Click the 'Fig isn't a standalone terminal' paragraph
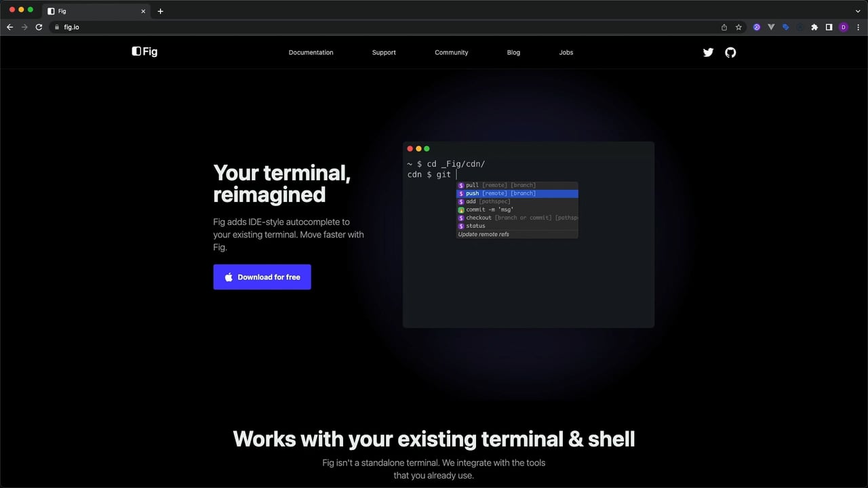Image resolution: width=868 pixels, height=488 pixels. pos(434,469)
